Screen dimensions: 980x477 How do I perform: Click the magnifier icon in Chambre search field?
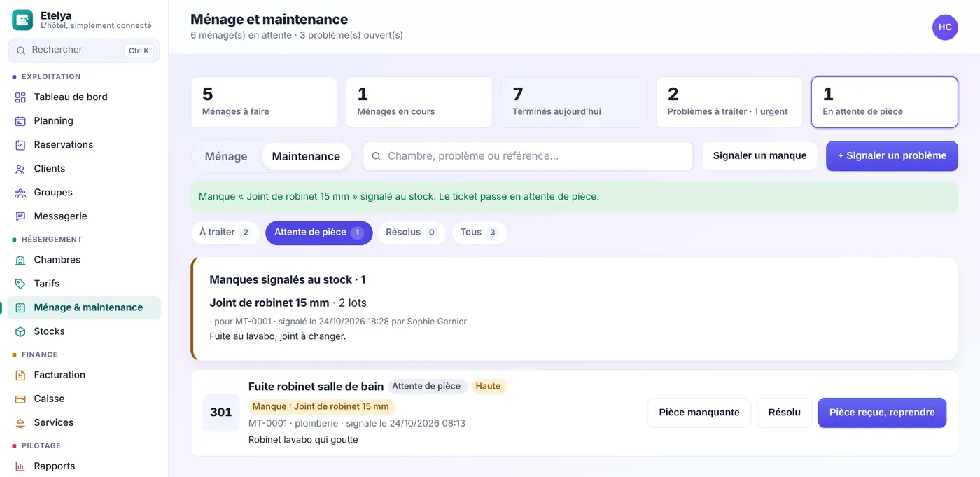coord(377,156)
